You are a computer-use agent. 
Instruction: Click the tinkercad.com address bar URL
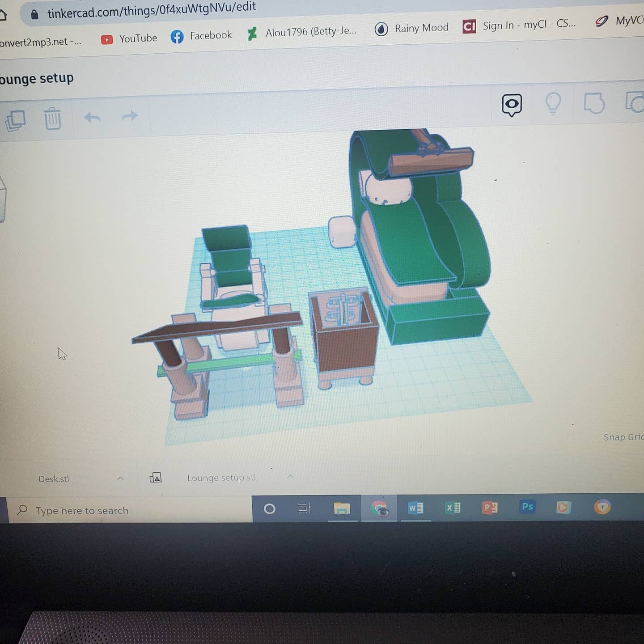(152, 10)
